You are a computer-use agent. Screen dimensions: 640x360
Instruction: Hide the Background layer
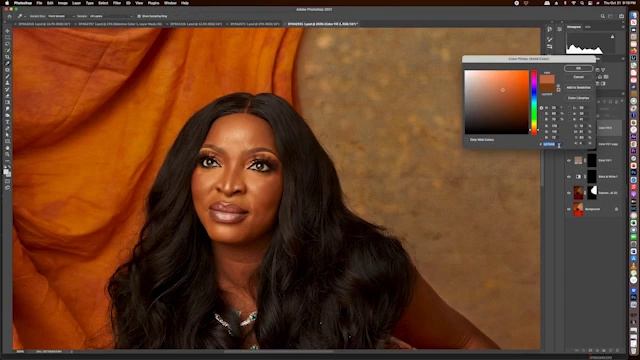click(x=569, y=209)
